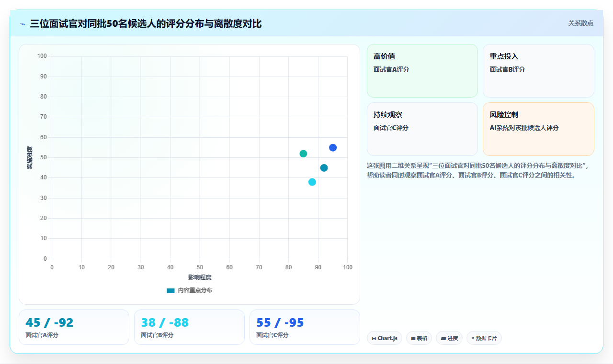
Task: Click the 数据卡片 tag chip
Action: click(x=484, y=338)
